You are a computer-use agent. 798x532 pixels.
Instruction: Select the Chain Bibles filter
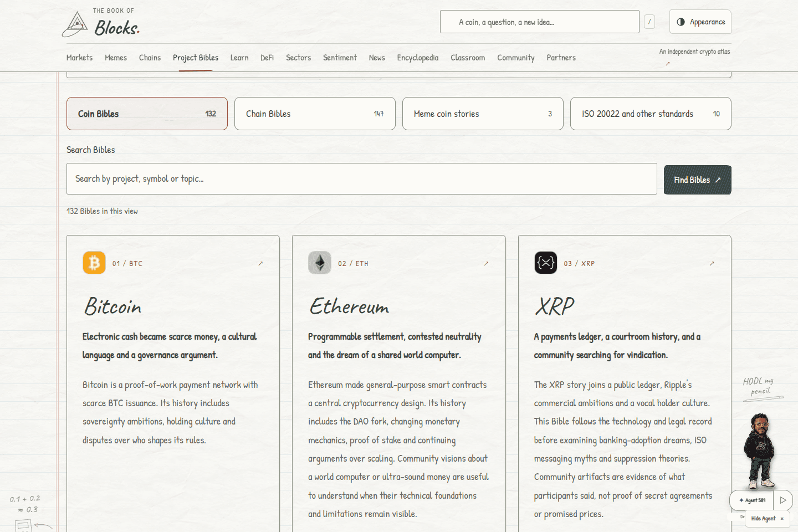[x=315, y=114]
